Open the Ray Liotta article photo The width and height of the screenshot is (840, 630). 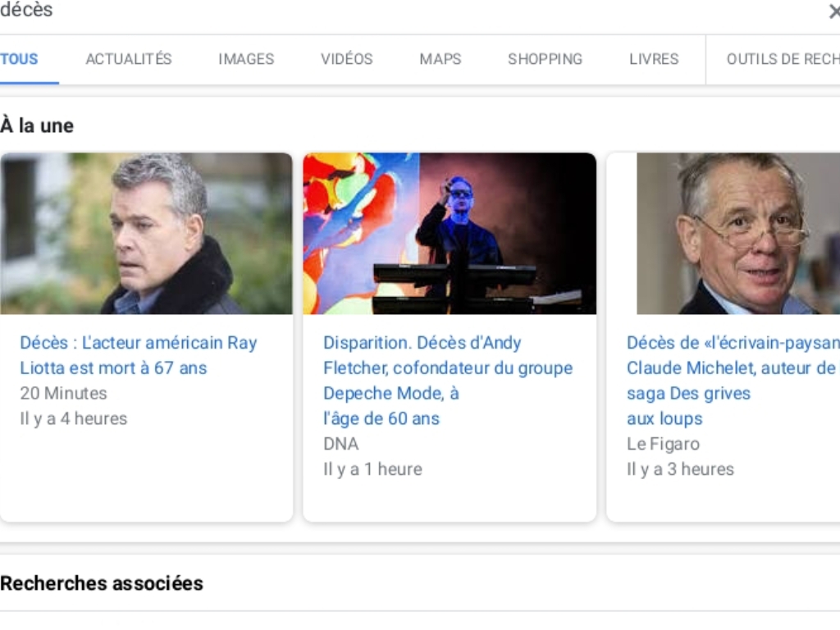(x=146, y=234)
